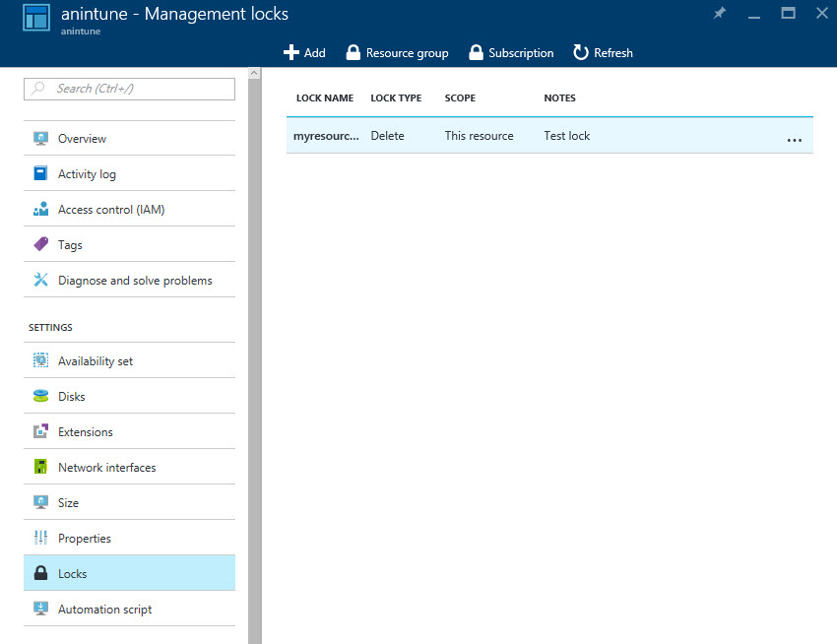
Task: Click the Access control people icon
Action: (40, 209)
